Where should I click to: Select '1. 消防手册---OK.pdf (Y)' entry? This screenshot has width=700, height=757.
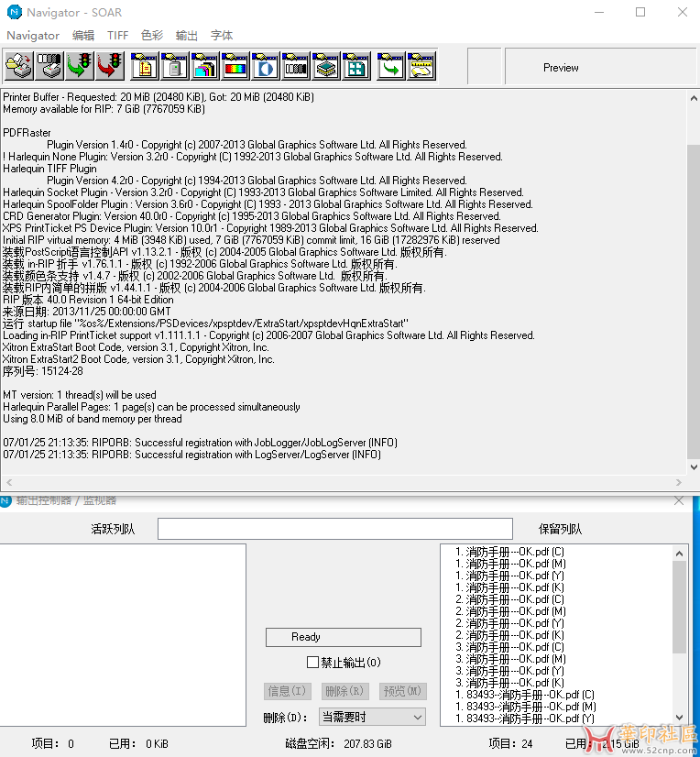point(509,576)
